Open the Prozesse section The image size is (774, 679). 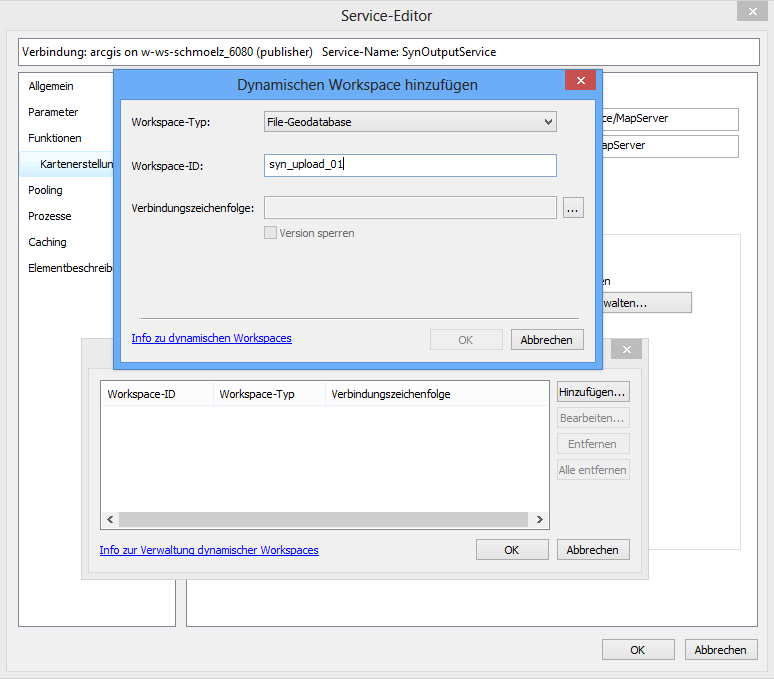[x=50, y=216]
